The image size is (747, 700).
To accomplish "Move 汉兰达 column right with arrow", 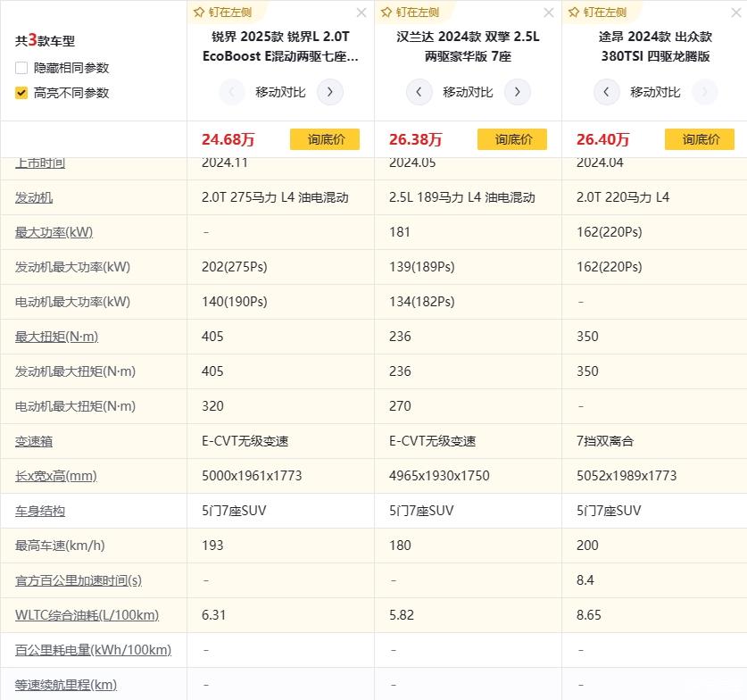I will [518, 91].
